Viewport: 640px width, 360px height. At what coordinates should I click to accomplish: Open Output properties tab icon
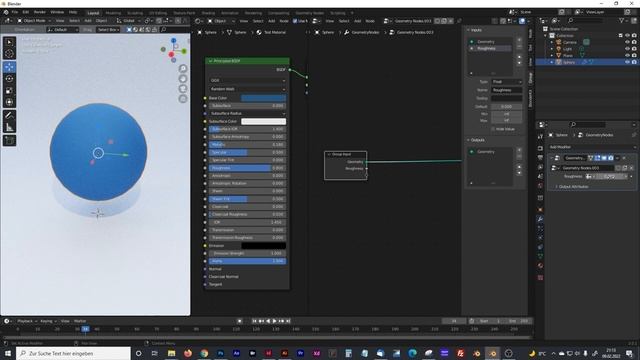540,158
